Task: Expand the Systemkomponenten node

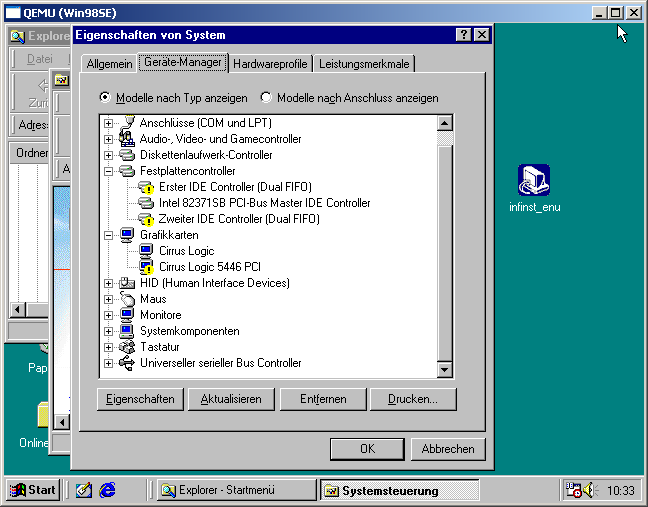Action: pyautogui.click(x=108, y=331)
